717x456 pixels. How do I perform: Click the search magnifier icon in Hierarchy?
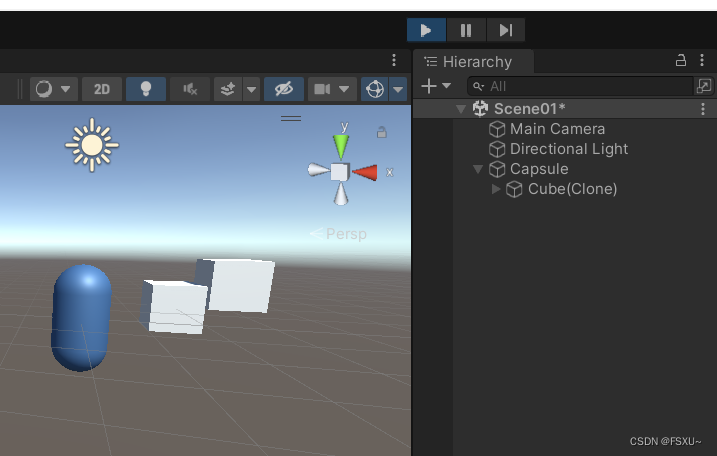click(x=478, y=86)
